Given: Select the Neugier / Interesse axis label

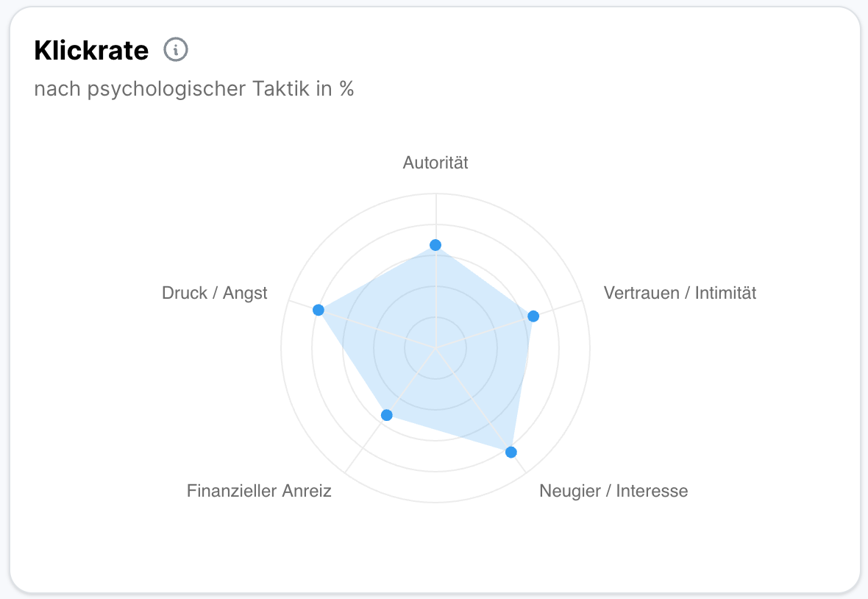Looking at the screenshot, I should (613, 491).
